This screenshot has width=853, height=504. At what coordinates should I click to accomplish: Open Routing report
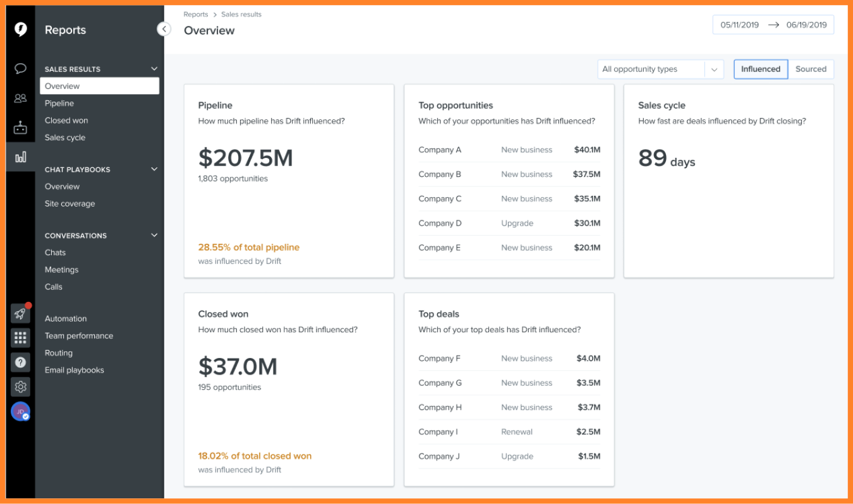coord(59,353)
